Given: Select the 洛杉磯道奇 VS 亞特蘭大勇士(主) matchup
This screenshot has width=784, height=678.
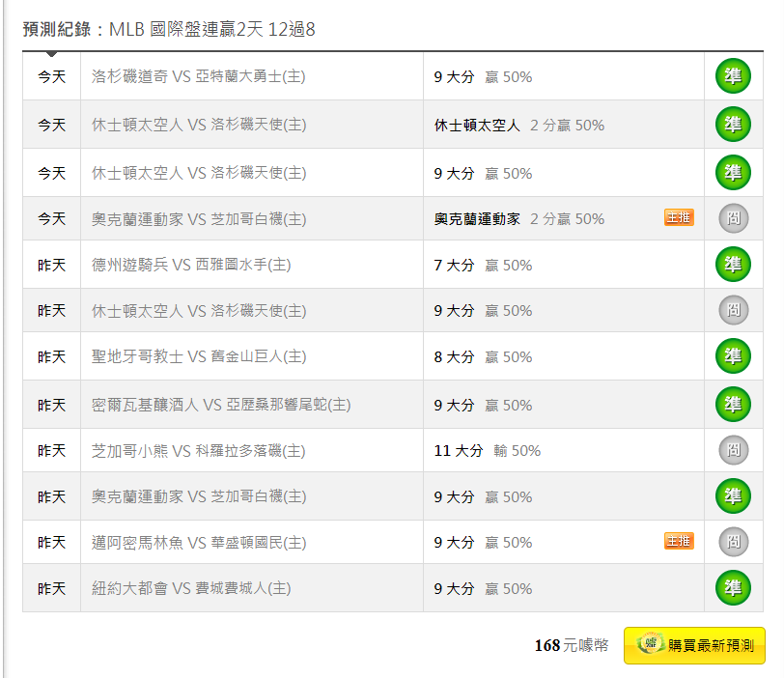Looking at the screenshot, I should pos(199,76).
